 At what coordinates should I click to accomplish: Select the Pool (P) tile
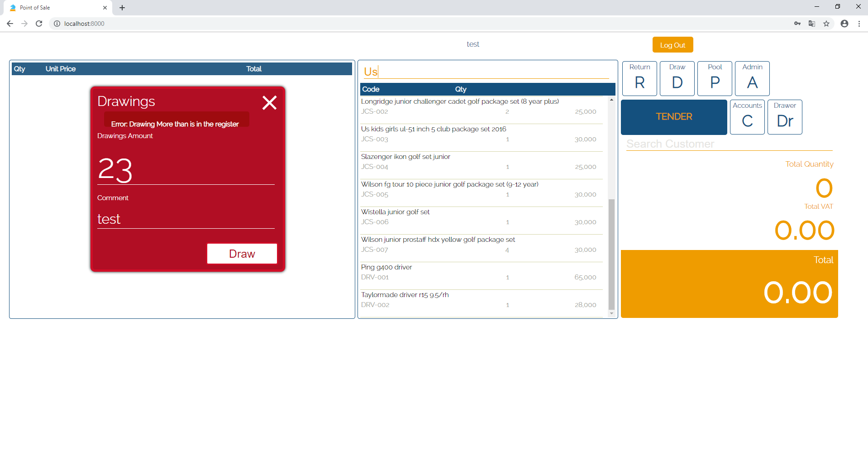coord(714,78)
